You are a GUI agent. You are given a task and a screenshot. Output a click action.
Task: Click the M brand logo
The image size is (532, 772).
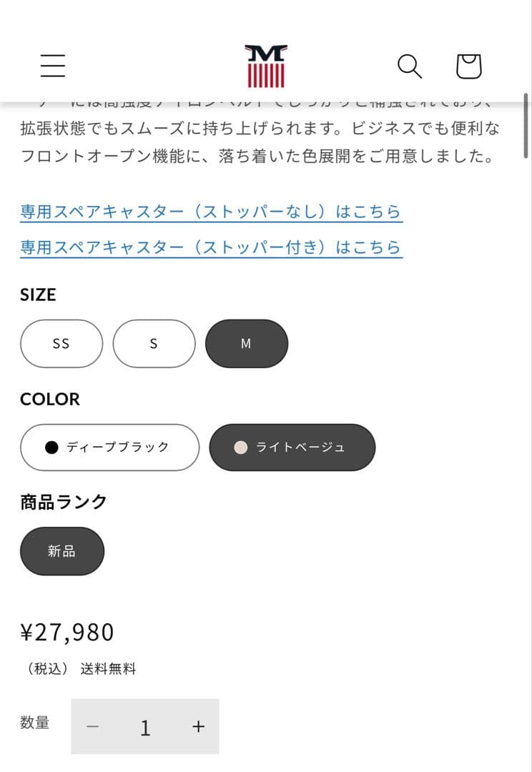click(x=266, y=64)
